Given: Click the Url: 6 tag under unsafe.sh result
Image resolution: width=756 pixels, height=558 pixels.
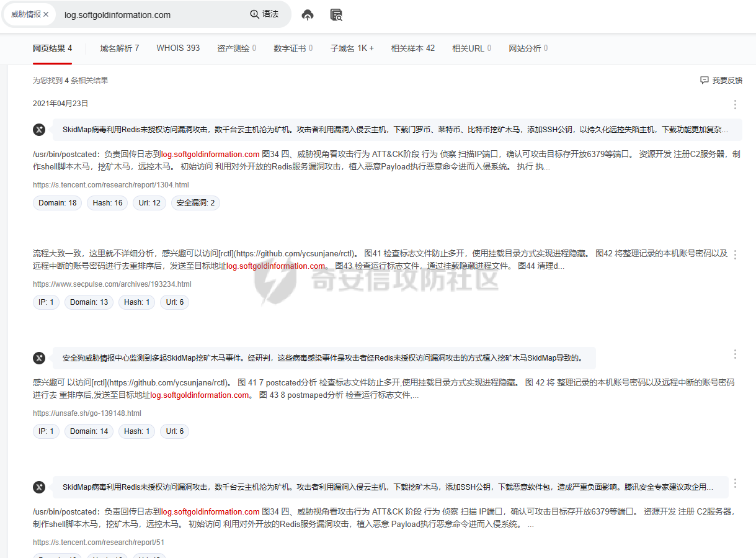Looking at the screenshot, I should pos(175,431).
